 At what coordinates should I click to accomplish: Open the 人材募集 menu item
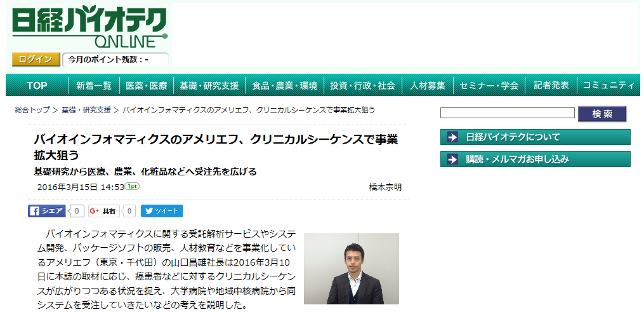[x=428, y=85]
